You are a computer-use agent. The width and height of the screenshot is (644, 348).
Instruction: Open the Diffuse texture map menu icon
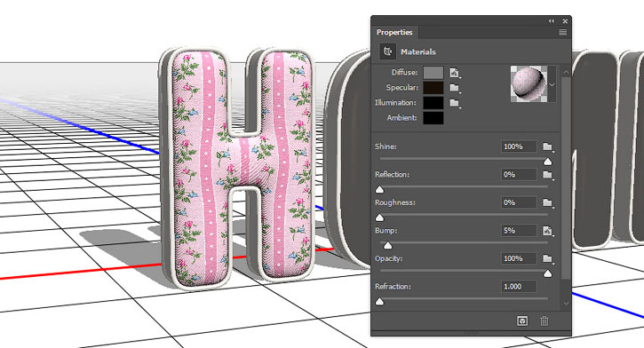(x=454, y=73)
